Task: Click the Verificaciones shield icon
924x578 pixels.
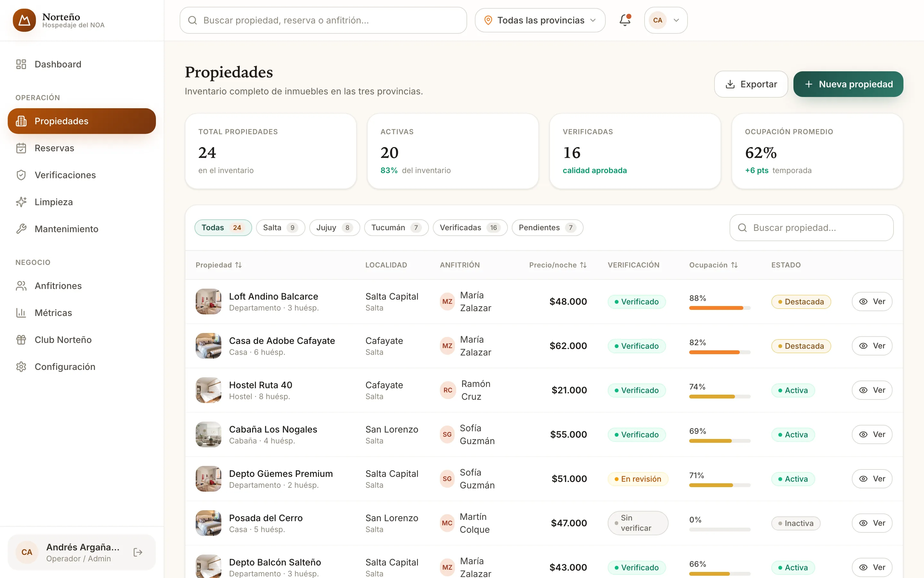Action: tap(21, 175)
